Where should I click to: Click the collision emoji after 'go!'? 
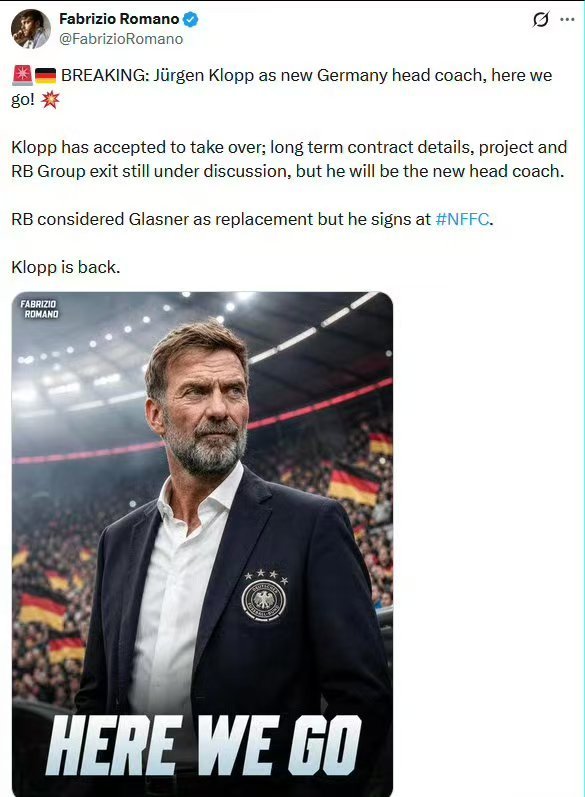pyautogui.click(x=50, y=100)
